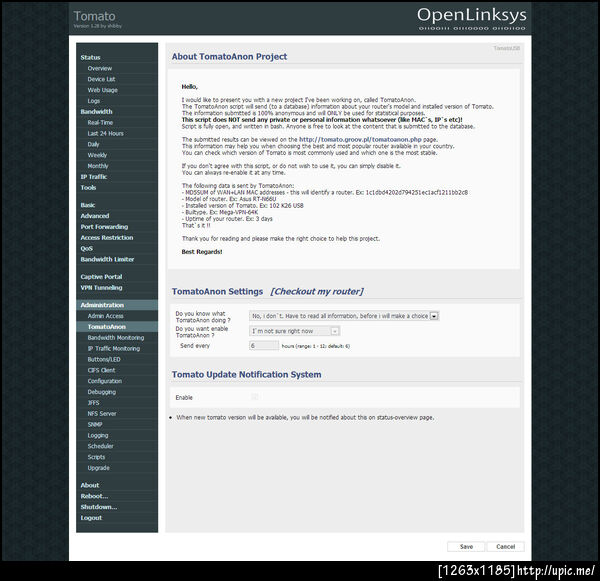Click Shutdown... in sidebar

coord(99,507)
